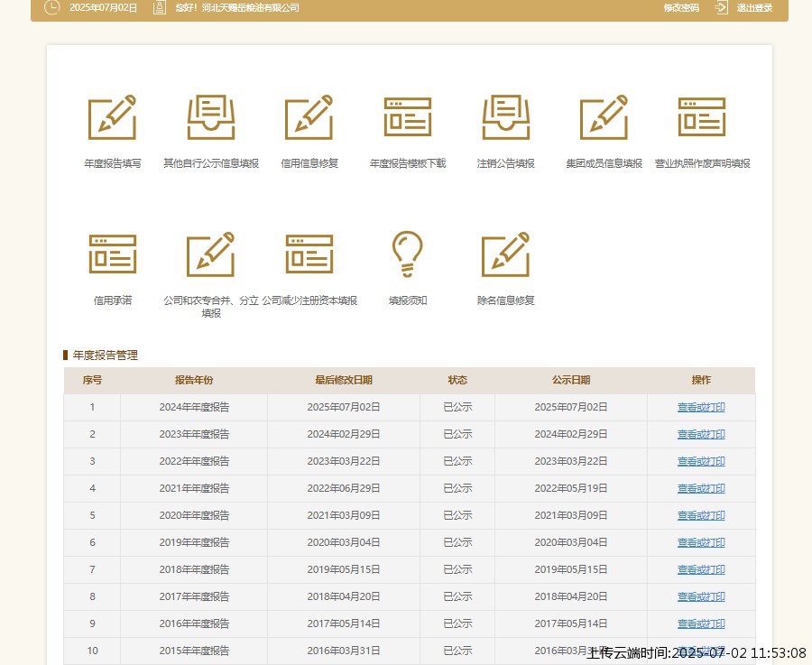Image resolution: width=812 pixels, height=665 pixels.
Task: Click publication date 2019年05月15日
Action: point(571,569)
